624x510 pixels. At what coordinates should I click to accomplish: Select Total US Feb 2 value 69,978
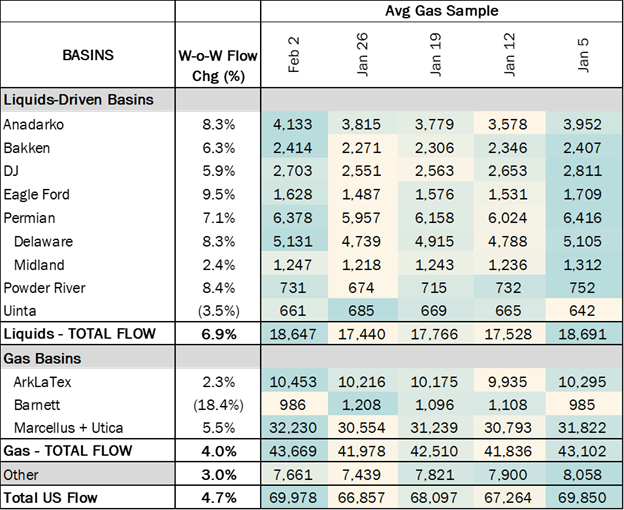click(293, 498)
